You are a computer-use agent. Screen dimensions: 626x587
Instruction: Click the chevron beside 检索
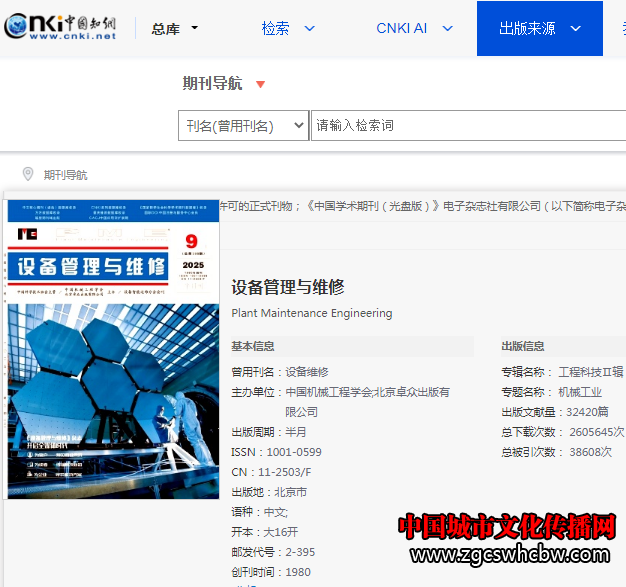click(x=309, y=29)
